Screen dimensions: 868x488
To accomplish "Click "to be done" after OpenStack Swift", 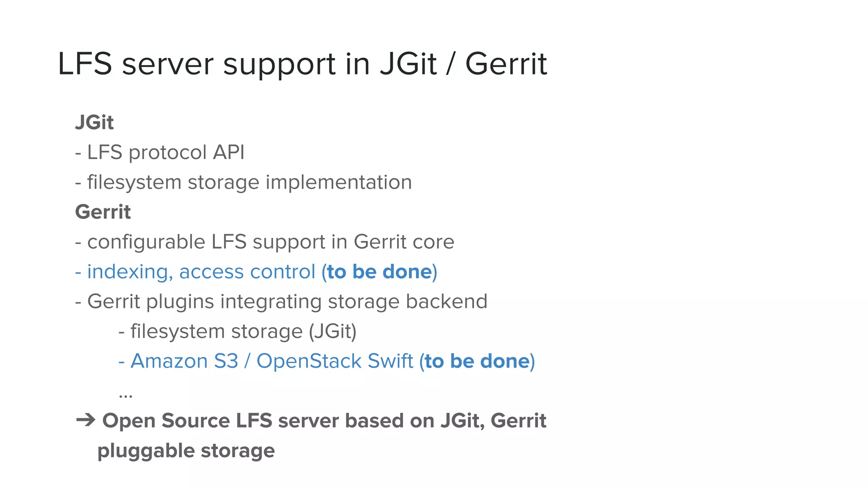I will click(x=477, y=361).
